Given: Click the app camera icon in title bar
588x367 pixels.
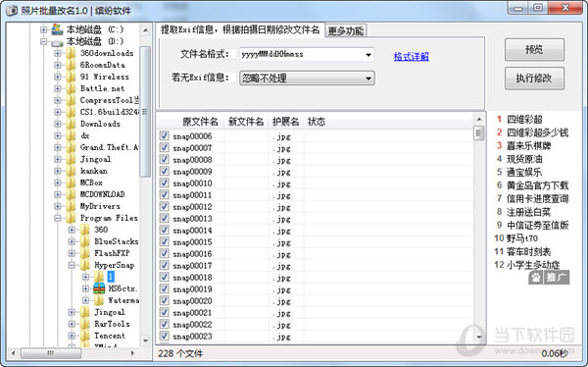Looking at the screenshot, I should (x=11, y=10).
